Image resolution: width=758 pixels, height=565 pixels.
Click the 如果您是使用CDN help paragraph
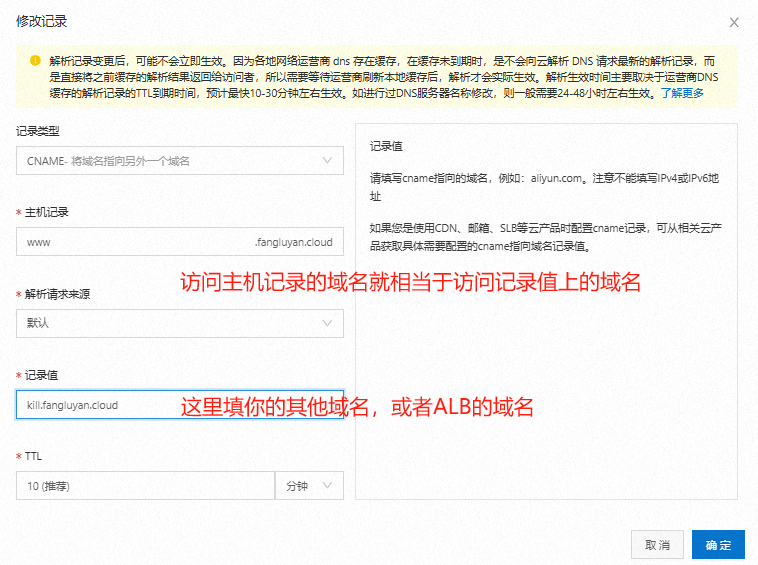point(546,237)
